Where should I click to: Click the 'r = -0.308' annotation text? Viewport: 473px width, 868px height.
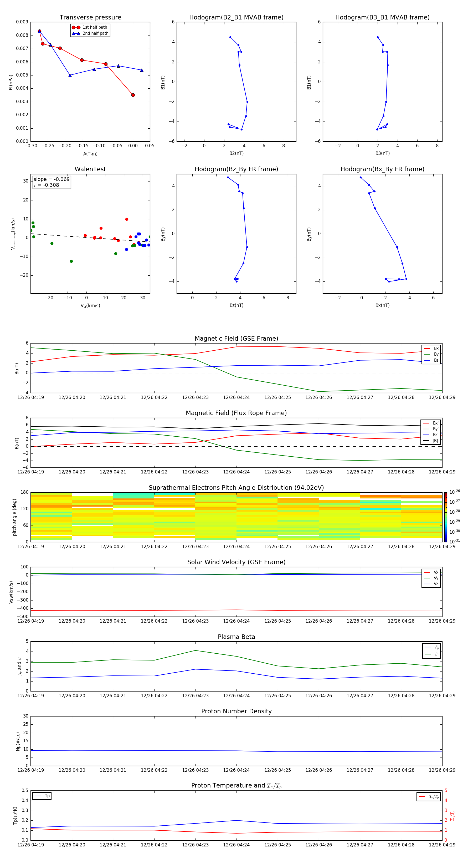click(47, 185)
